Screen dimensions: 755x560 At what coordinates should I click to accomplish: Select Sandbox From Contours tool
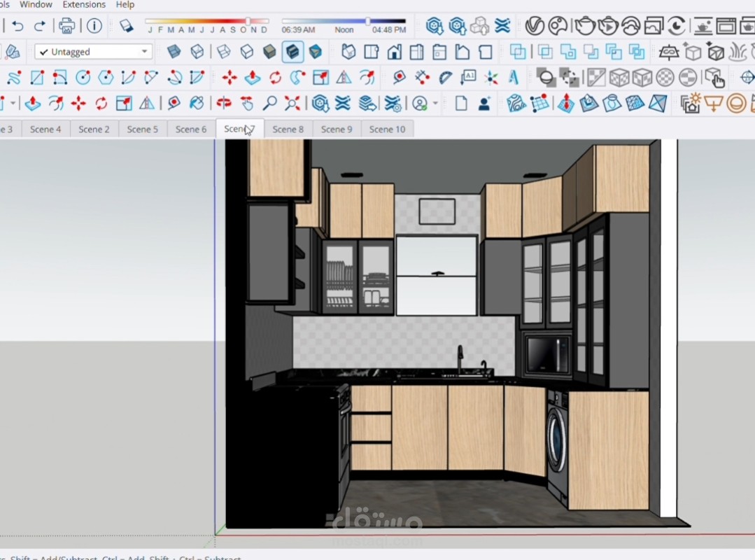click(516, 103)
